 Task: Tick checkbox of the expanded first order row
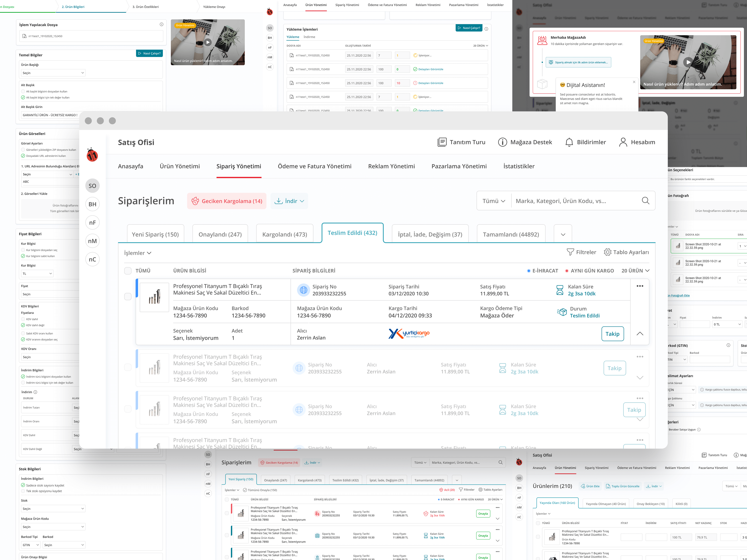128,296
